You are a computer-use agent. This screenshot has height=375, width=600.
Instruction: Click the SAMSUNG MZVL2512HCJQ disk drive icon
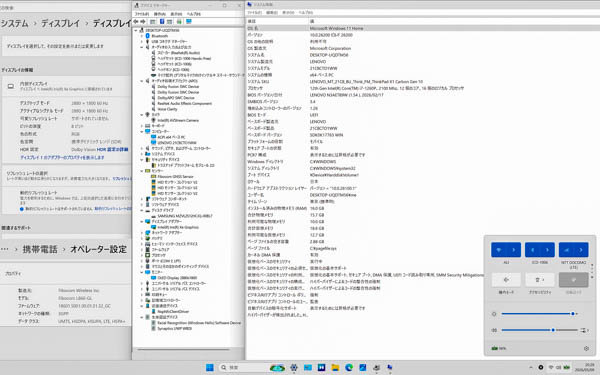(154, 216)
